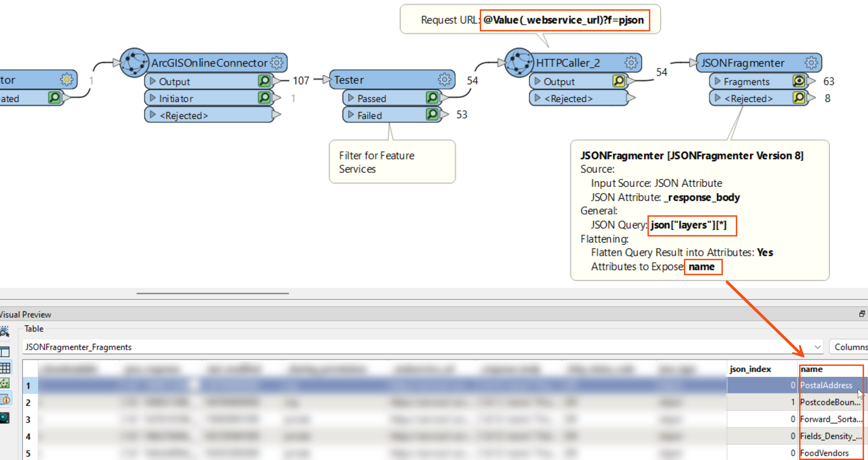Click the Fields_Density_... name cell
Image resolution: width=868 pixels, height=460 pixels.
pyautogui.click(x=831, y=436)
